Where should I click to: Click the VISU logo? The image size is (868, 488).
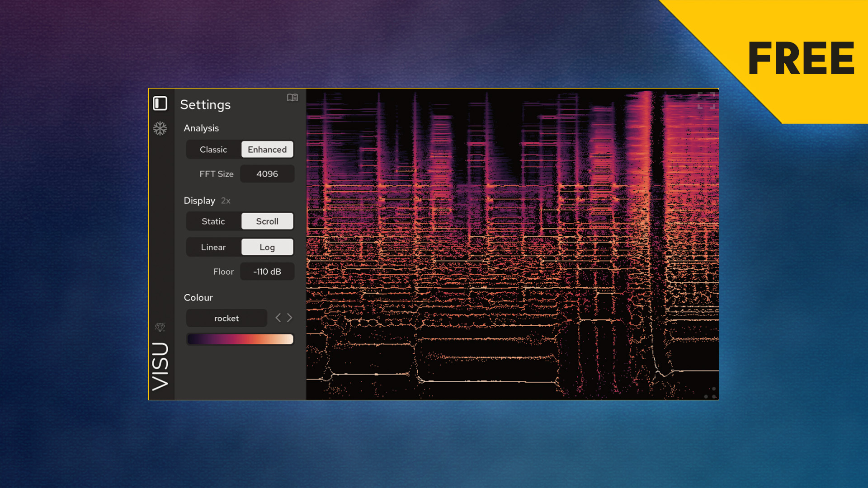coord(160,366)
